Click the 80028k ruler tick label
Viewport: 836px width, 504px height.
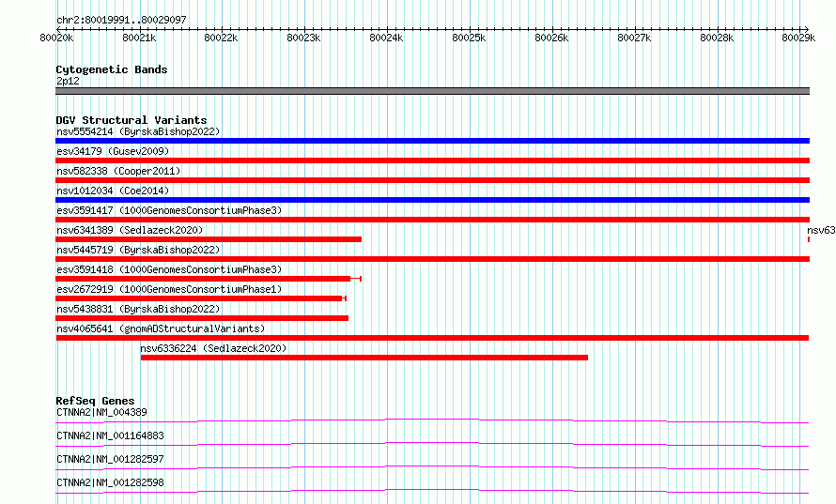click(x=717, y=38)
